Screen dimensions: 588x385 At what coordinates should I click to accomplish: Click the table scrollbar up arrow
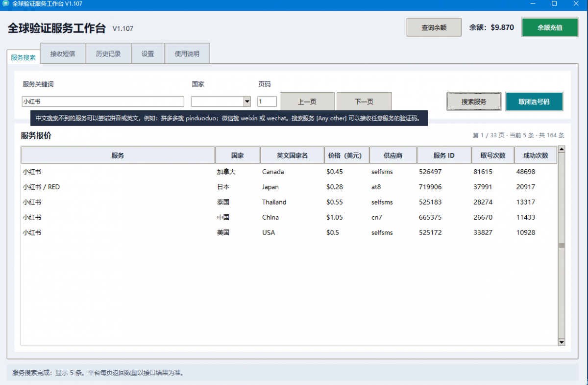[x=562, y=149]
